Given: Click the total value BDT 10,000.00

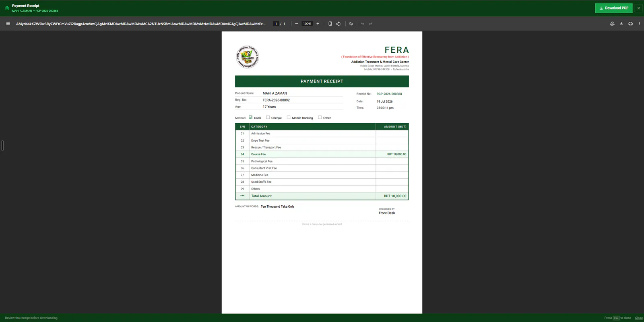Looking at the screenshot, I should click(395, 196).
